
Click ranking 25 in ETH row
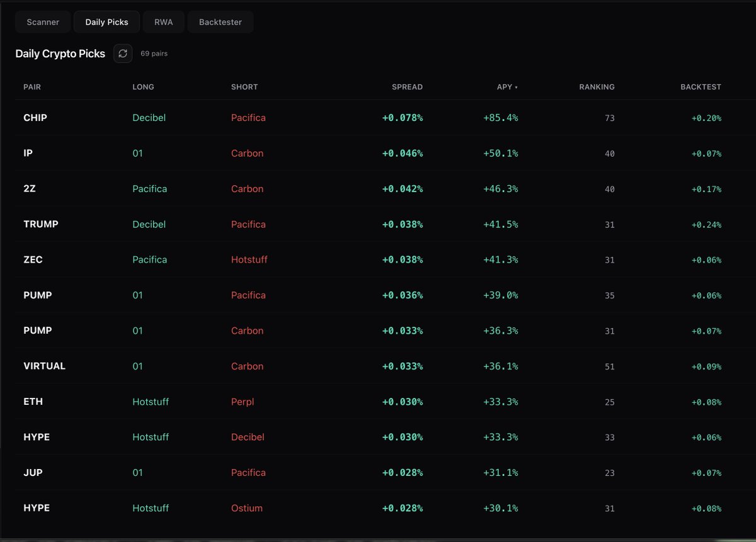pos(609,402)
